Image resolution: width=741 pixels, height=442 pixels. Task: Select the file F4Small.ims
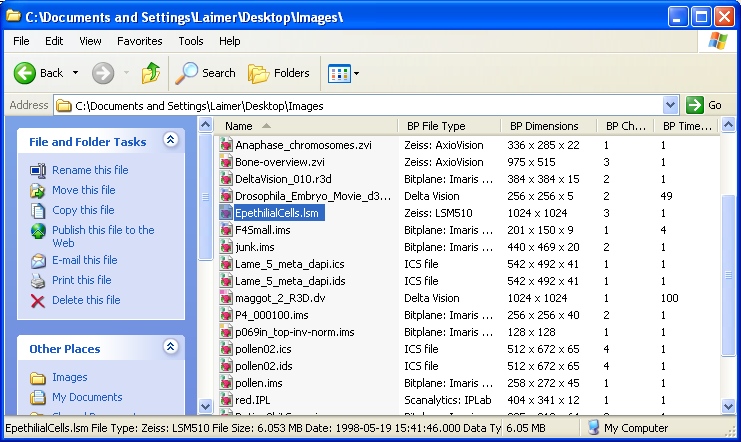coord(263,230)
